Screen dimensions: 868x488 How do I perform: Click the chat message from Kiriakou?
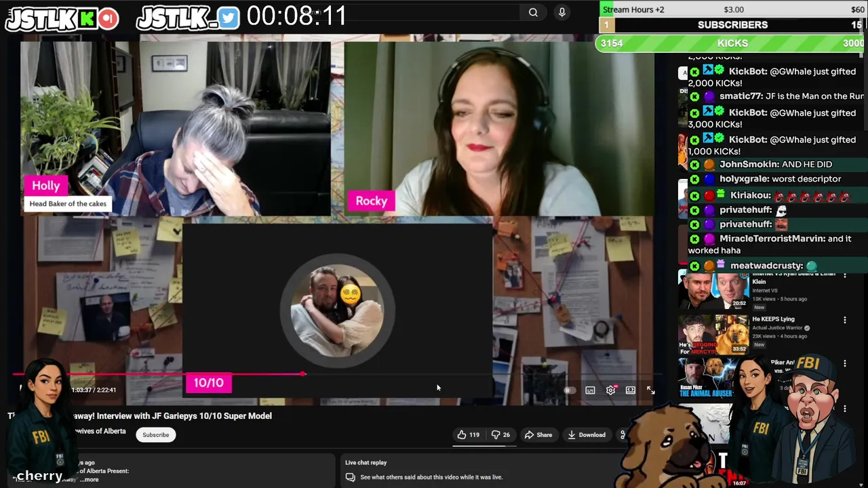coord(778,195)
